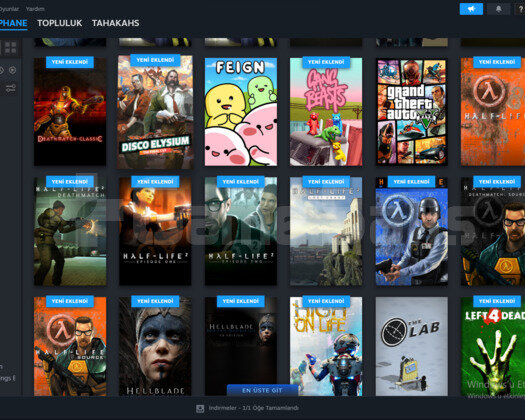Screen dimensions: 525x420
Task: Select Half-Life Deathmatch Source cover
Action: pos(493,231)
